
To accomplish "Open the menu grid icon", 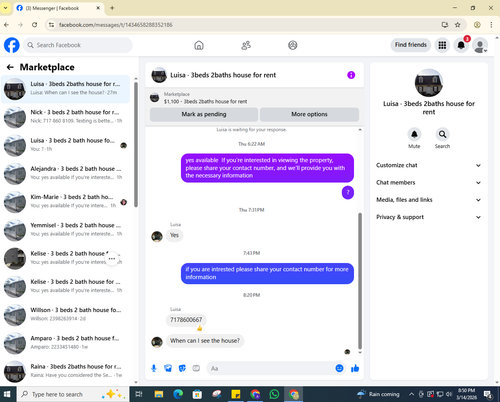I will (x=442, y=45).
